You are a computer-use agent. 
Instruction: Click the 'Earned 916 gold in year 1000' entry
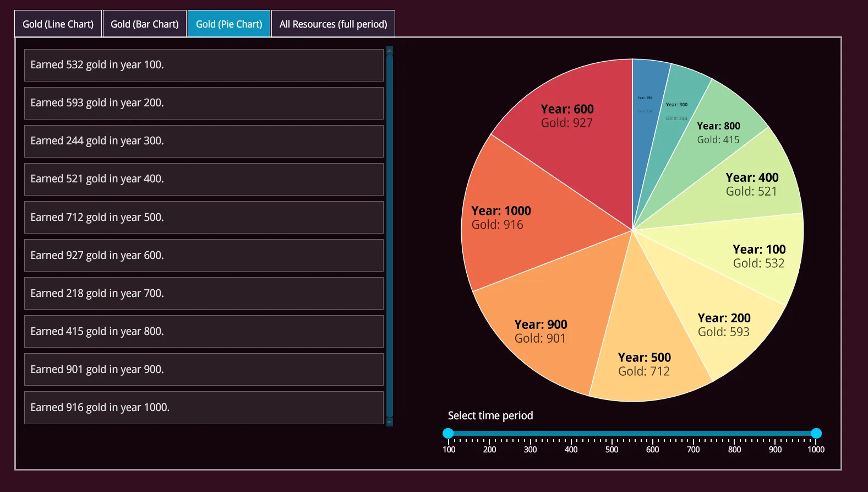point(204,408)
